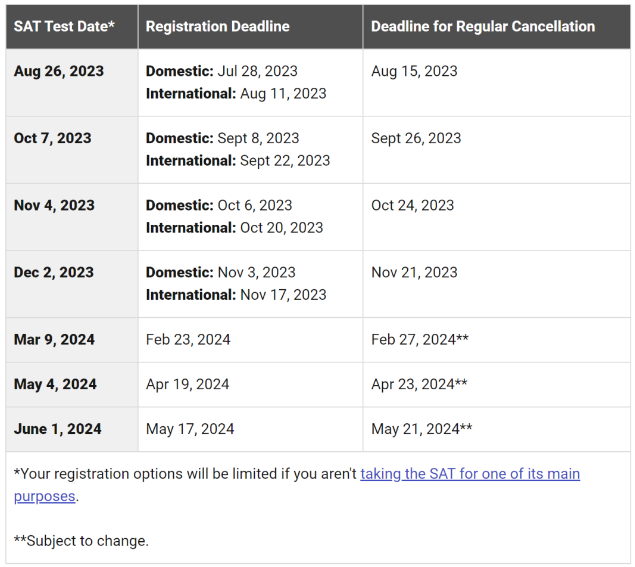
Task: Click the Aug 15, 2023 cancellation deadline
Action: pyautogui.click(x=414, y=71)
